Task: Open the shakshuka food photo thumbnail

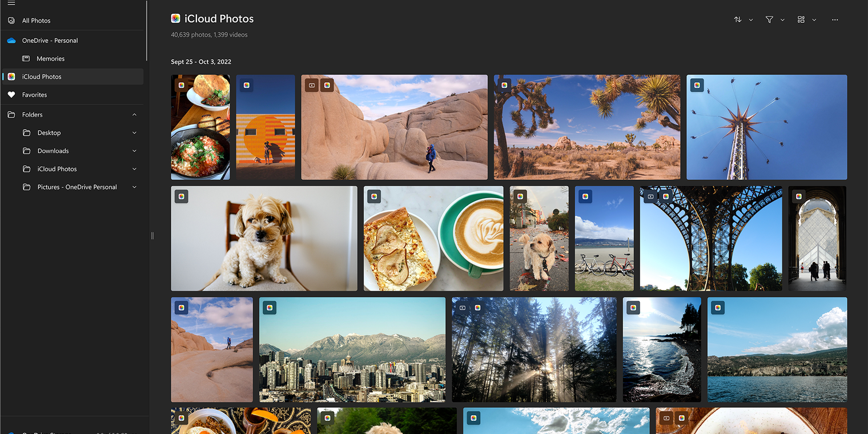Action: click(x=200, y=127)
